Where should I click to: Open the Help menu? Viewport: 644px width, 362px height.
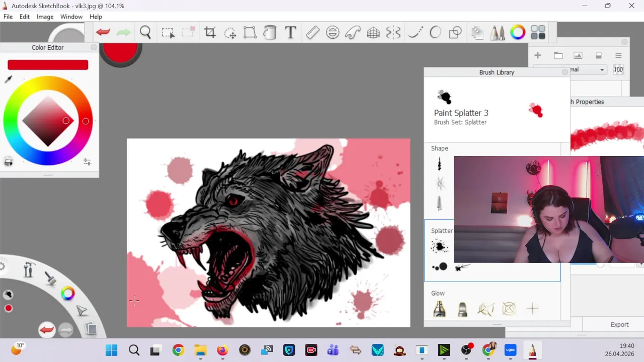click(96, 17)
